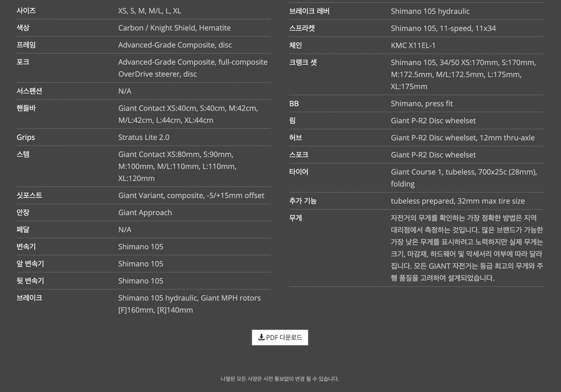Click the PDF 다운로드 button
Viewport: 561px width, 392px height.
[x=280, y=337]
